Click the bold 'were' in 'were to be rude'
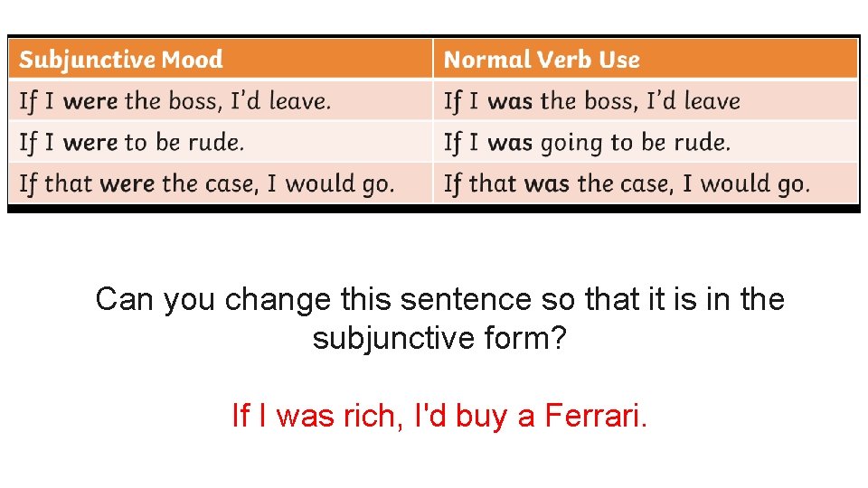The image size is (868, 488). coord(90,144)
